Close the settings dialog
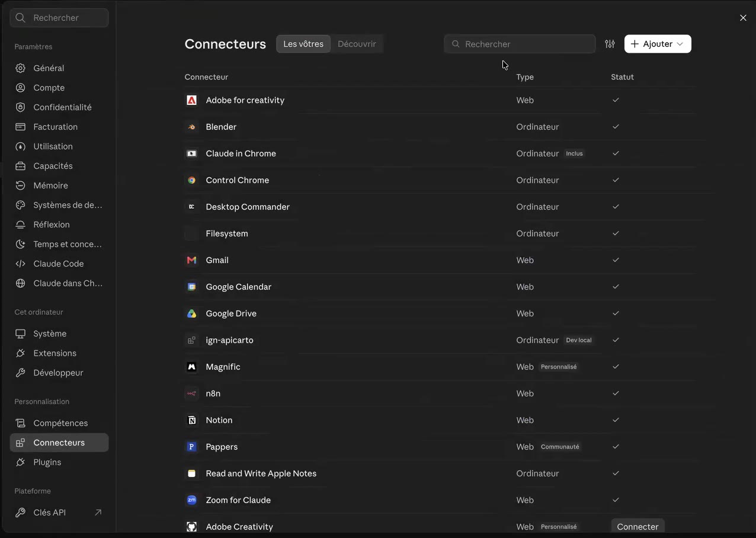Image resolution: width=756 pixels, height=538 pixels. pos(743,18)
